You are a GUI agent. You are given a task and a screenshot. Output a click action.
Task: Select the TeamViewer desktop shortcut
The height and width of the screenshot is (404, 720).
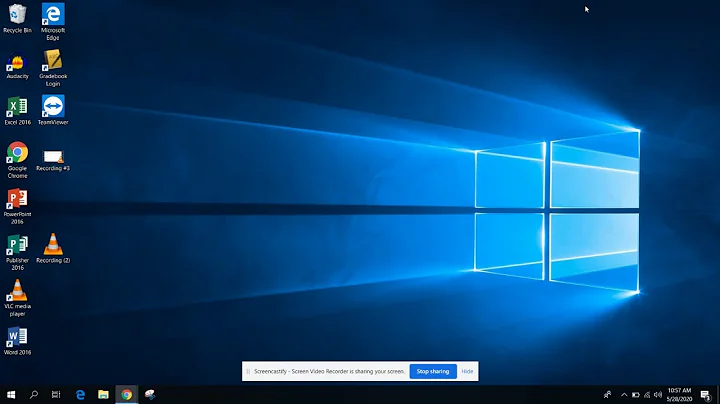(x=53, y=110)
